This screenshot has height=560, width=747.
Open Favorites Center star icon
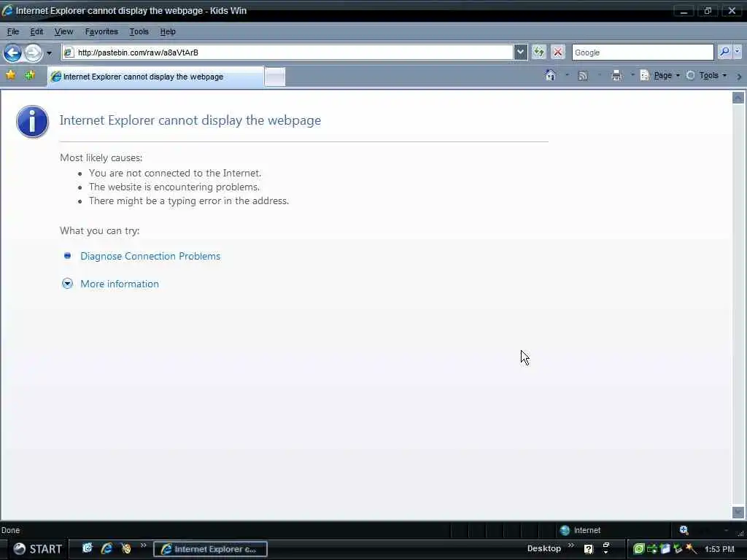10,75
